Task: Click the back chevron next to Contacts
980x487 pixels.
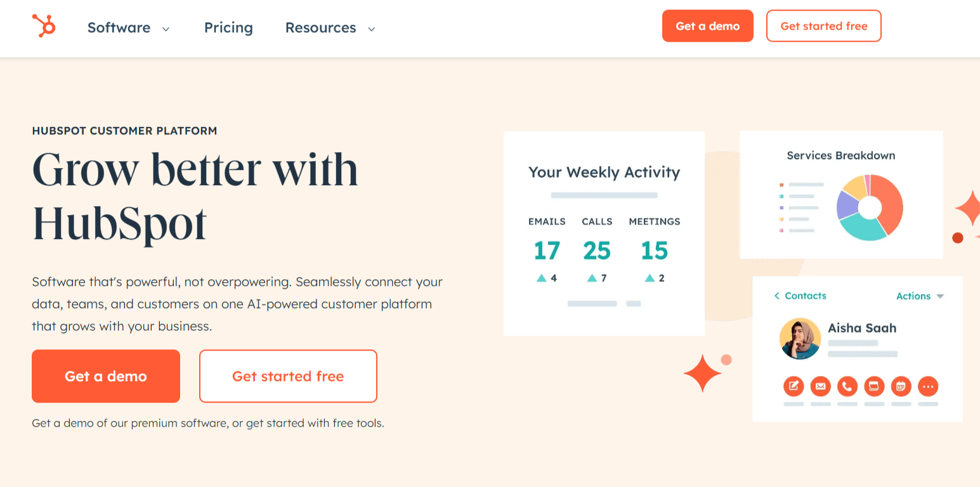Action: [x=777, y=295]
